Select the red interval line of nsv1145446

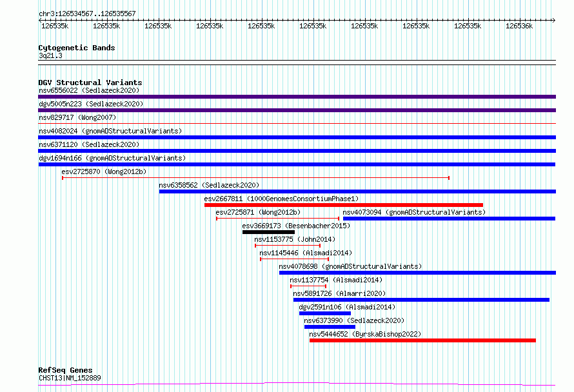tap(294, 259)
